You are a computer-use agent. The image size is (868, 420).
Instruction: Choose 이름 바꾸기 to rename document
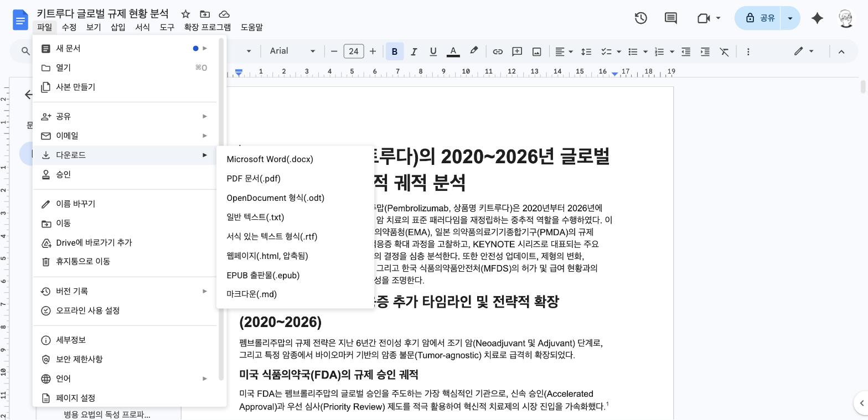125,204
